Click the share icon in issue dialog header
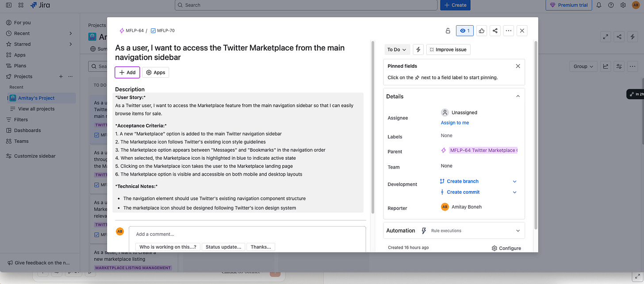The width and height of the screenshot is (644, 284). coord(495,31)
